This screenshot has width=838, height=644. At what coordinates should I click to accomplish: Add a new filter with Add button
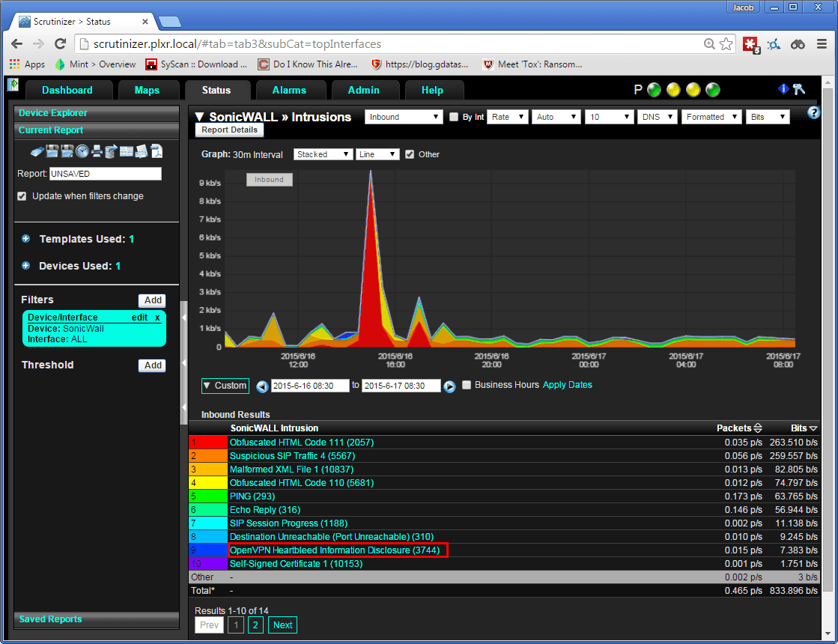[x=152, y=300]
